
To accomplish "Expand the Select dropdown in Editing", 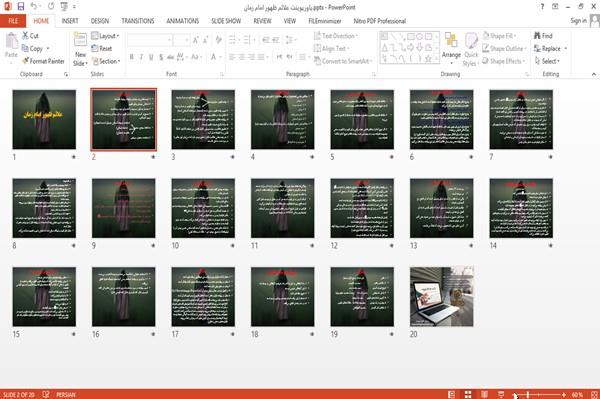I will point(547,61).
